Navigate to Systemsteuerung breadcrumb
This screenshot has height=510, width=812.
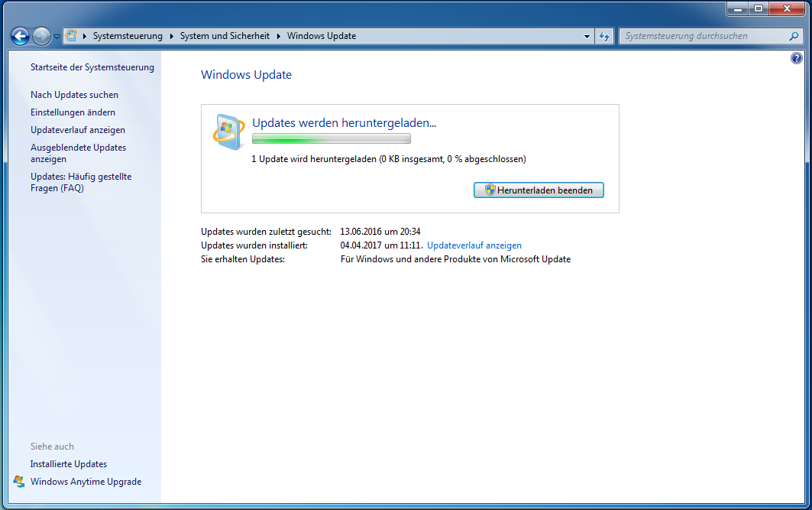[128, 36]
